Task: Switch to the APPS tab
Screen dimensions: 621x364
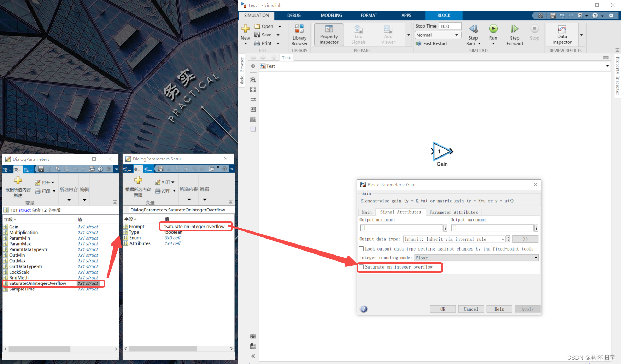Action: [406, 15]
